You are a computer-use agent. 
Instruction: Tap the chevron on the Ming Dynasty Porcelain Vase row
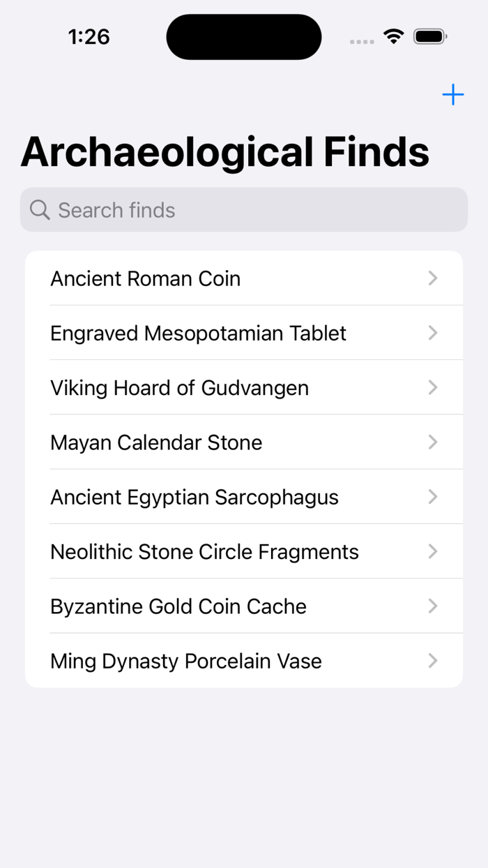[x=433, y=661]
